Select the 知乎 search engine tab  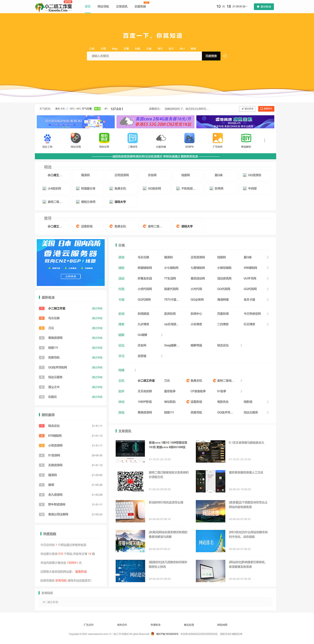click(x=171, y=49)
